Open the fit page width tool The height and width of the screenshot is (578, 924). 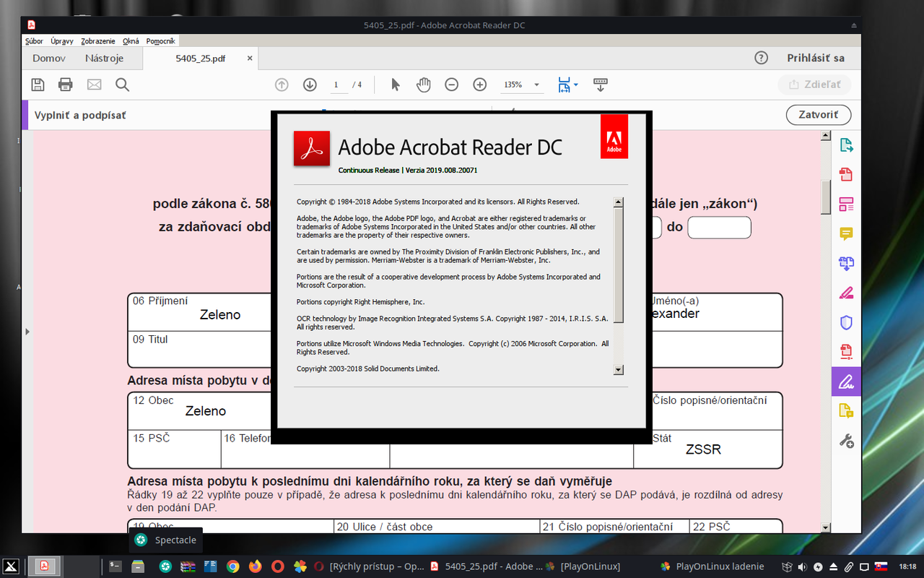tap(564, 85)
